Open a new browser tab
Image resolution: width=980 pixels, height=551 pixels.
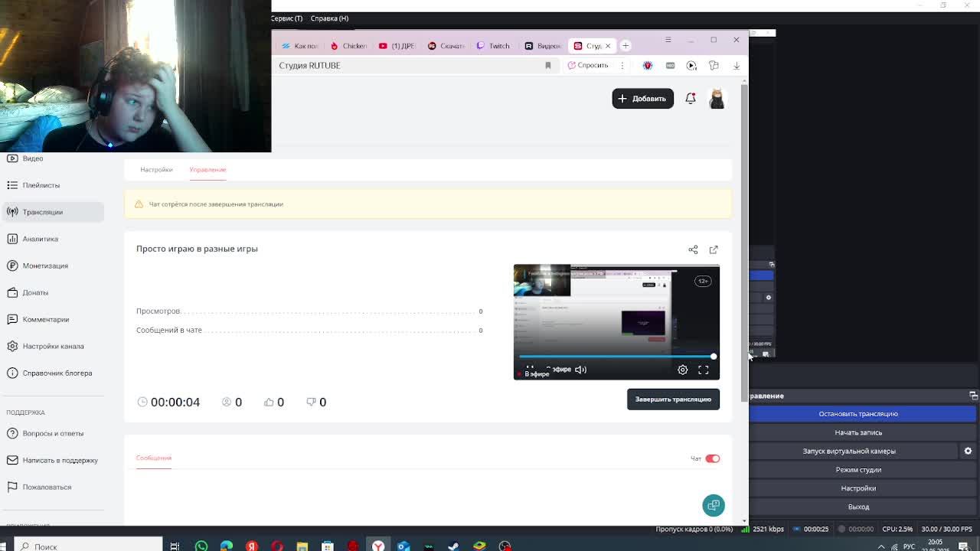tap(626, 46)
